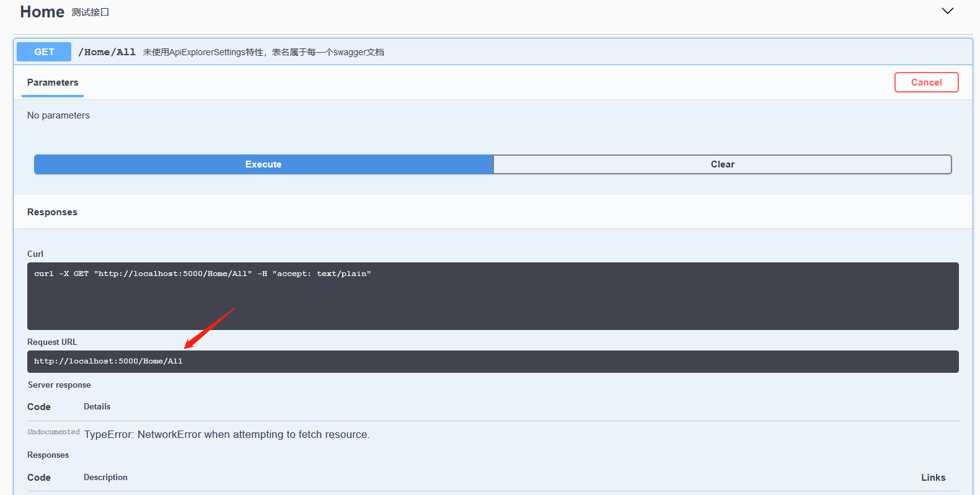Click the 测试接口 tag description
The width and height of the screenshot is (980, 495).
(90, 12)
